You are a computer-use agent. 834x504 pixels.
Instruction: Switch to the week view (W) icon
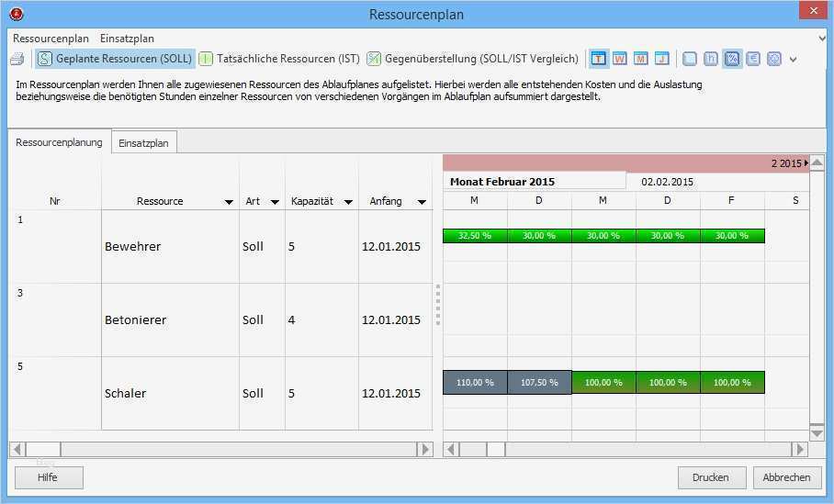pos(620,59)
